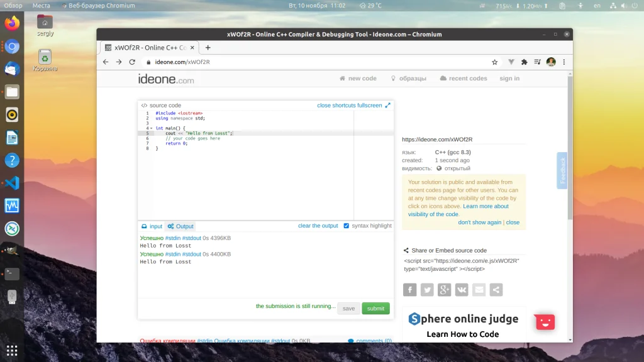Share the code on VK

(462, 290)
